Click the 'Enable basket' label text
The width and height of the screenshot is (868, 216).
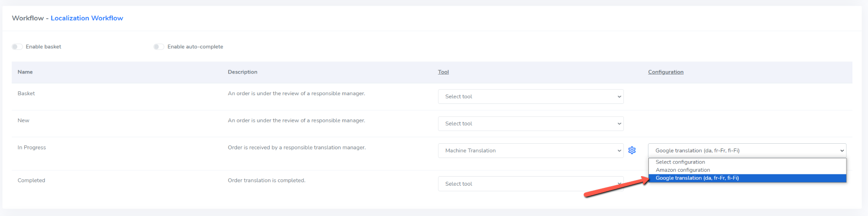click(x=44, y=47)
